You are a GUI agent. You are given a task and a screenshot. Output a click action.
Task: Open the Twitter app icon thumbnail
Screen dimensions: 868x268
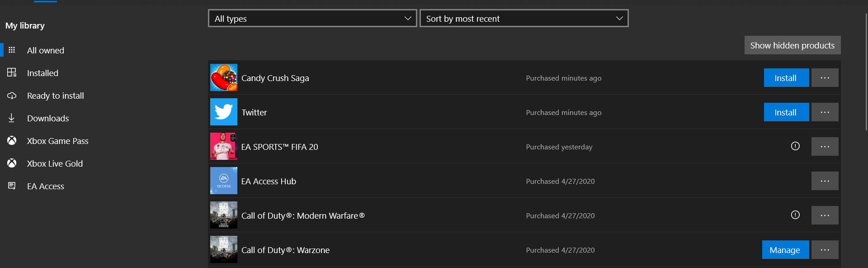(x=224, y=112)
